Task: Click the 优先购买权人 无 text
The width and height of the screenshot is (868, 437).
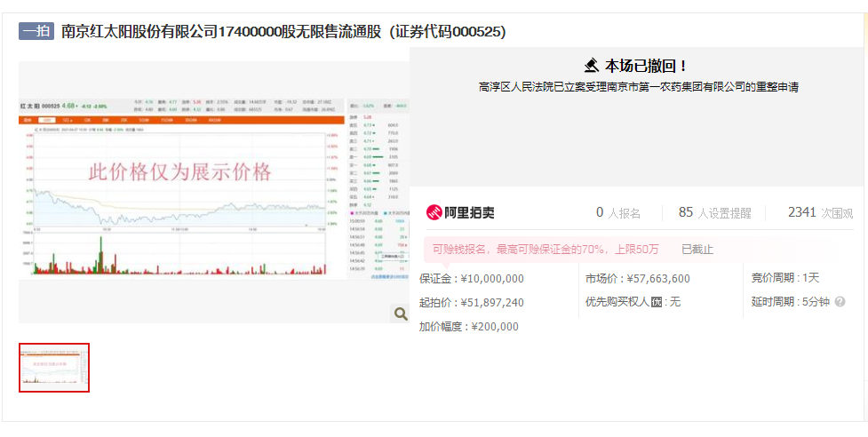Action: [633, 302]
